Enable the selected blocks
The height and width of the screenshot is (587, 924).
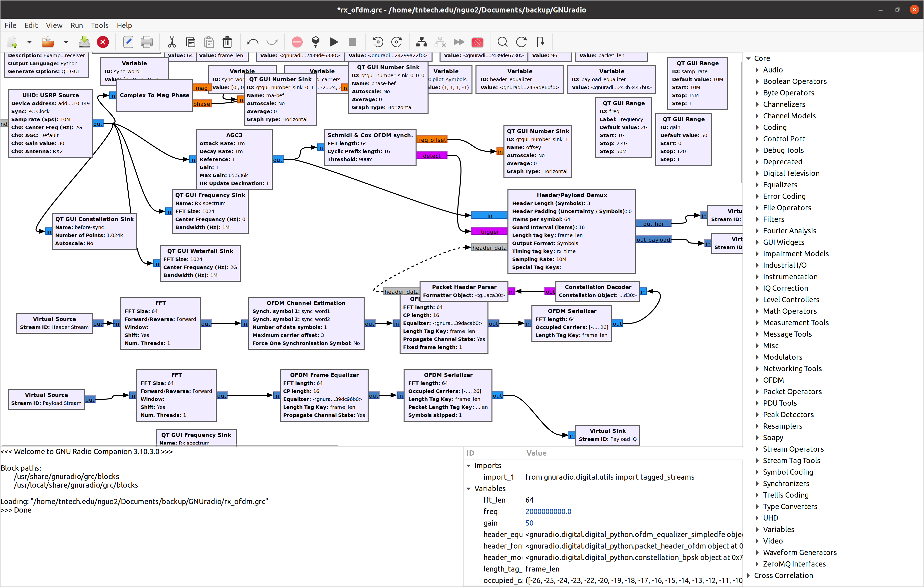[x=422, y=42]
